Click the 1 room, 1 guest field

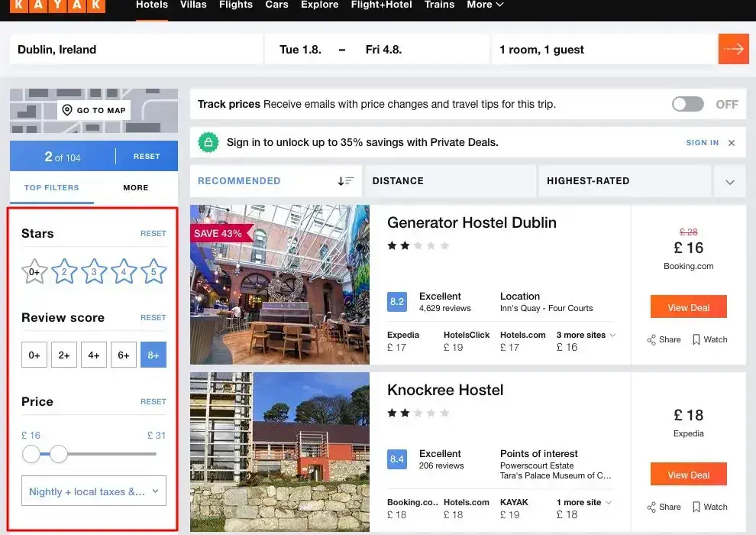click(605, 49)
